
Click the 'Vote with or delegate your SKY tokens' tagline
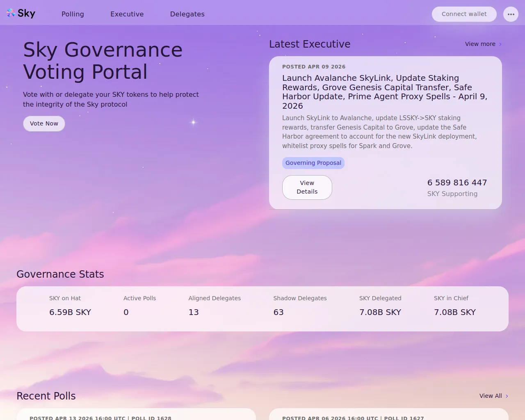[x=111, y=99]
